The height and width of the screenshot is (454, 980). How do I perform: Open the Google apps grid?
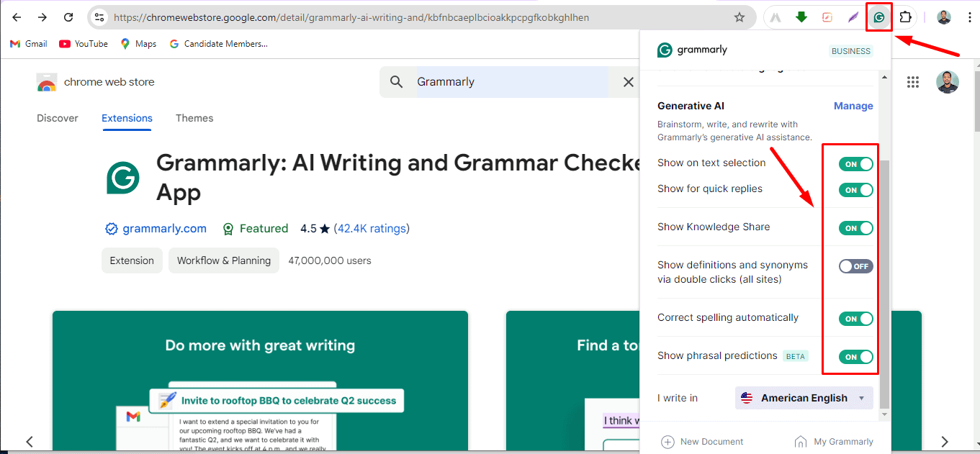point(913,82)
